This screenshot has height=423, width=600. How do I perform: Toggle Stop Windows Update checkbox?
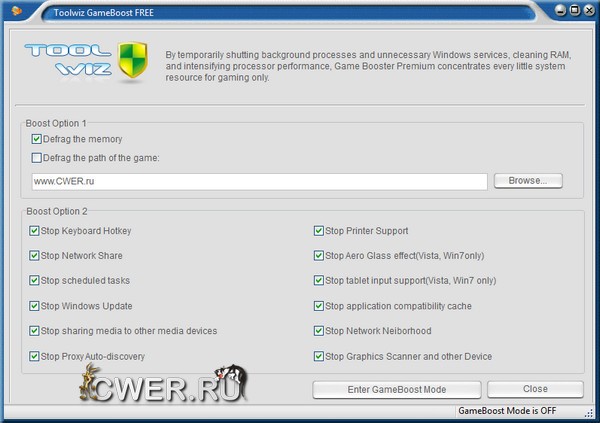coord(36,306)
